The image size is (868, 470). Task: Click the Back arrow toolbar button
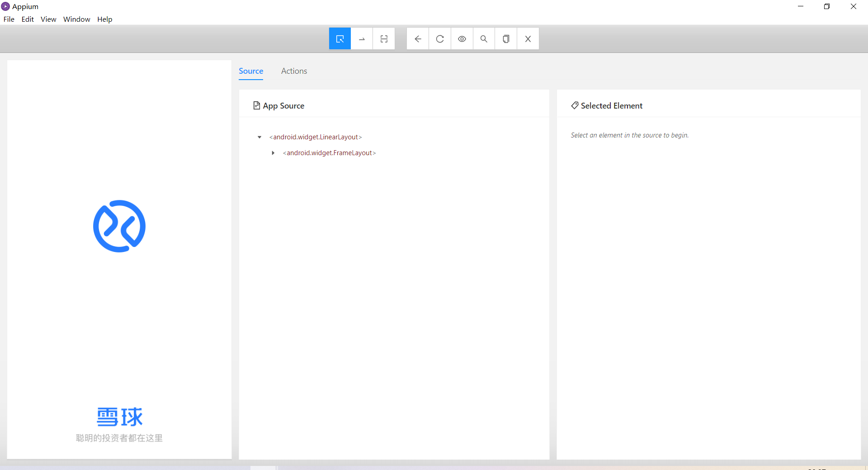(x=418, y=39)
